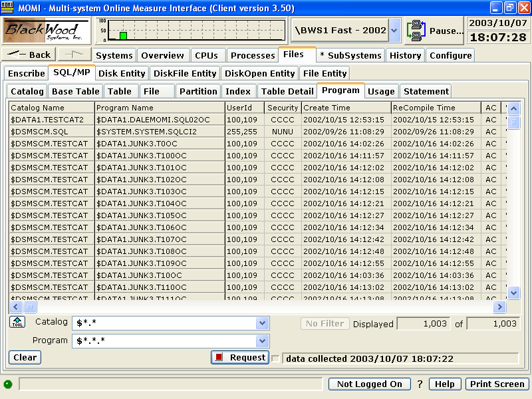
Task: Toggle the checkbox beside data collected timestamp
Action: coord(276,358)
